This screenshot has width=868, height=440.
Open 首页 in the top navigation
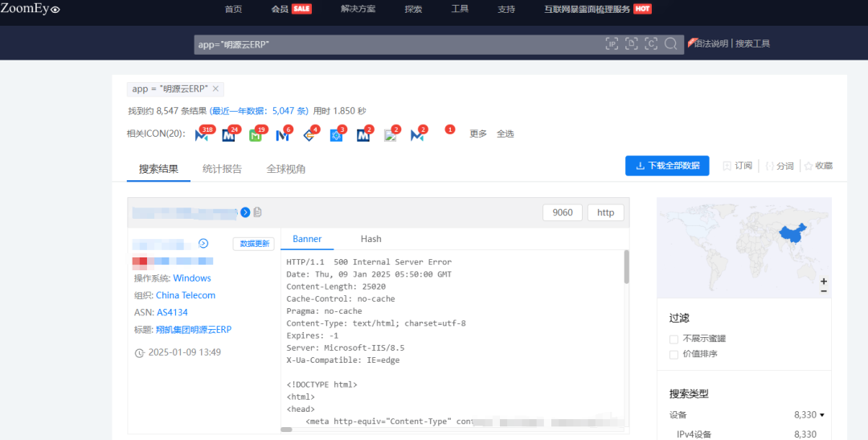(233, 9)
